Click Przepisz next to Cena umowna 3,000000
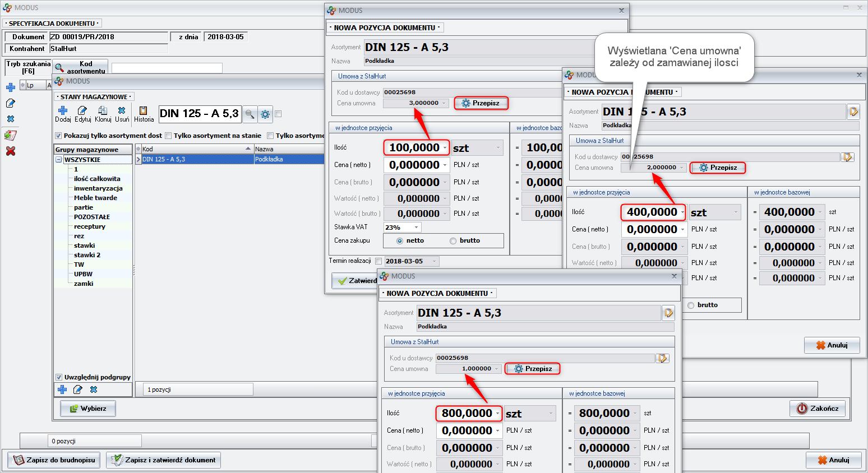The image size is (868, 473). (481, 103)
